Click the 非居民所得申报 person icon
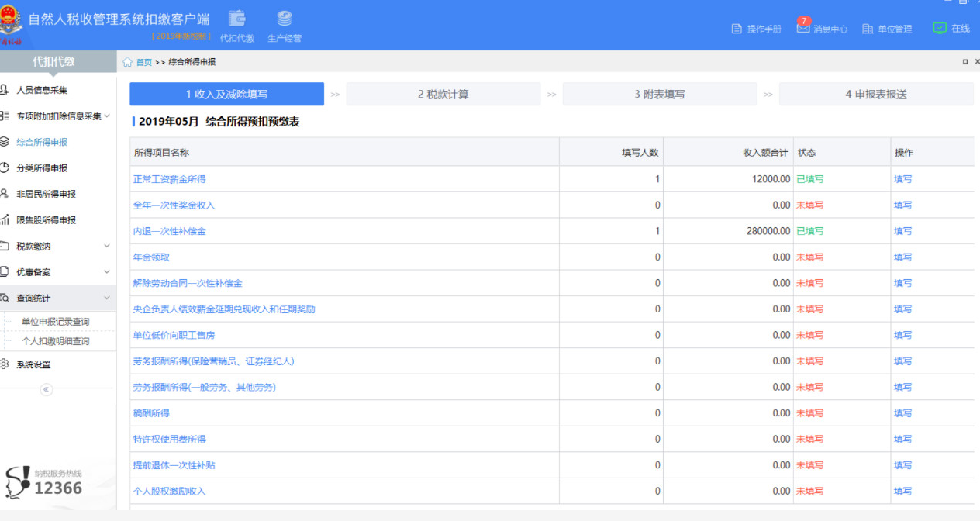The height and width of the screenshot is (521, 980). coord(5,194)
